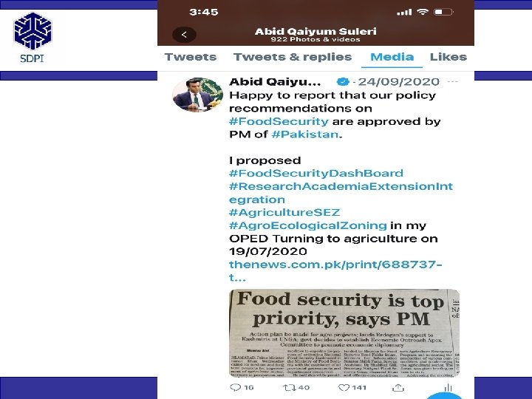Screen dimensions: 532x399
Task: Like the tweet with heart icon
Action: click(344, 387)
